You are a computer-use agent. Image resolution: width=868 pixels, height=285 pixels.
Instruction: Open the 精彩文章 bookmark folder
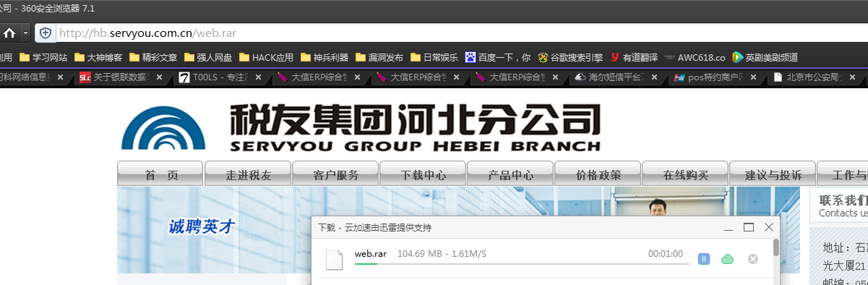(x=153, y=57)
